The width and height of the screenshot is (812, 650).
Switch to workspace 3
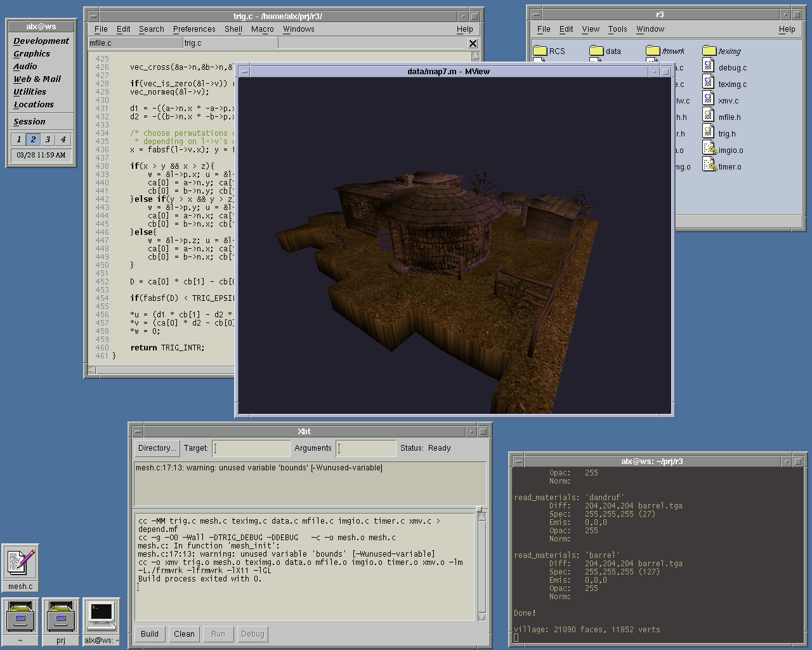pyautogui.click(x=48, y=140)
